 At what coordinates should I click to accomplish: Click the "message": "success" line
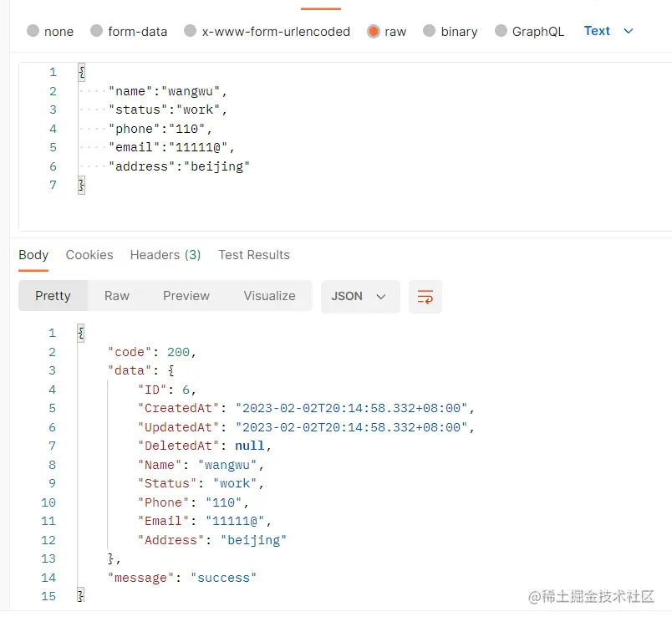182,578
